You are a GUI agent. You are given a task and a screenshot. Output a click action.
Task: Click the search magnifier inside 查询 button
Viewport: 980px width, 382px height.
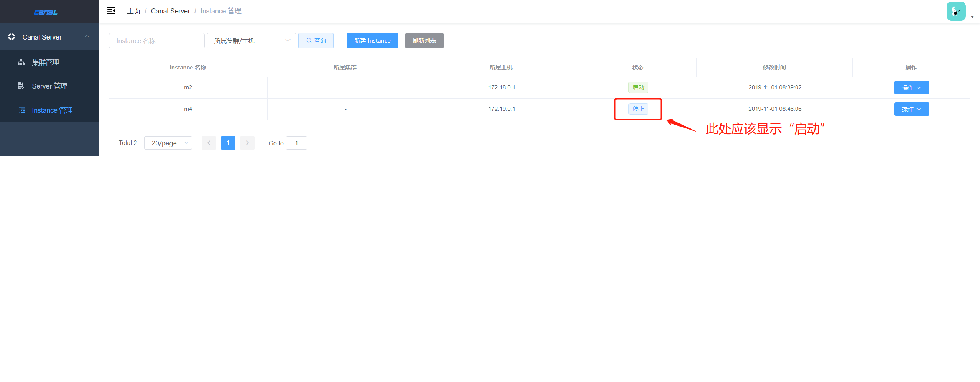point(309,40)
